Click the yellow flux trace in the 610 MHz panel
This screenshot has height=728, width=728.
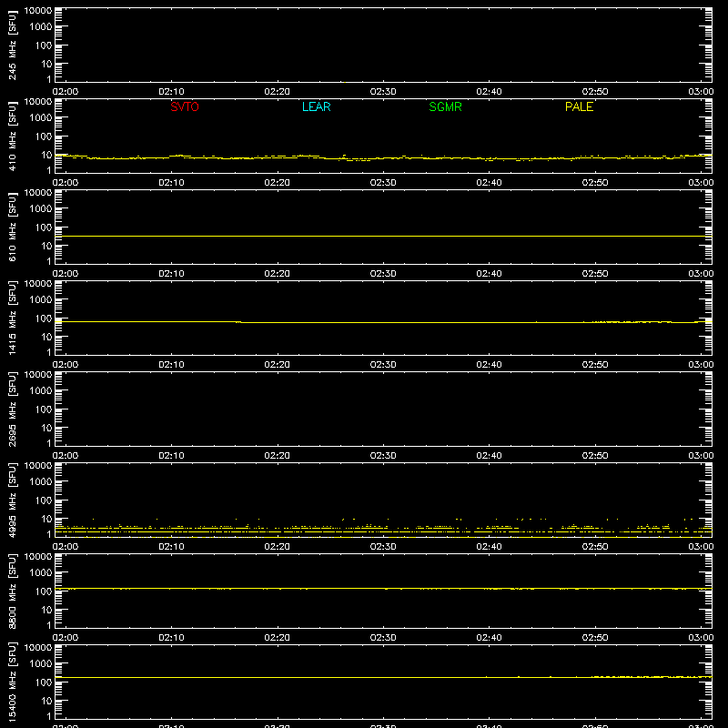click(x=383, y=237)
